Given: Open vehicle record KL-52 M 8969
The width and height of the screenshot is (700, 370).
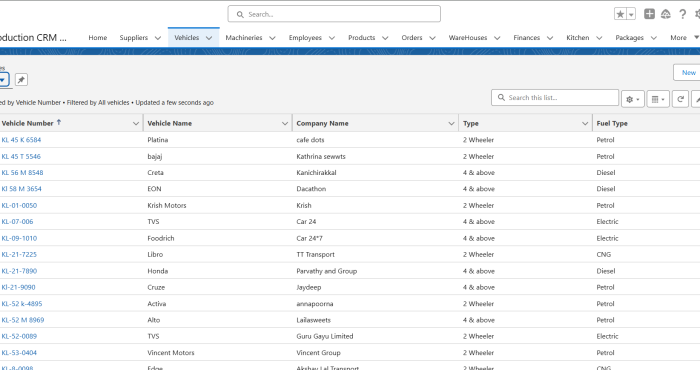Looking at the screenshot, I should coord(23,320).
